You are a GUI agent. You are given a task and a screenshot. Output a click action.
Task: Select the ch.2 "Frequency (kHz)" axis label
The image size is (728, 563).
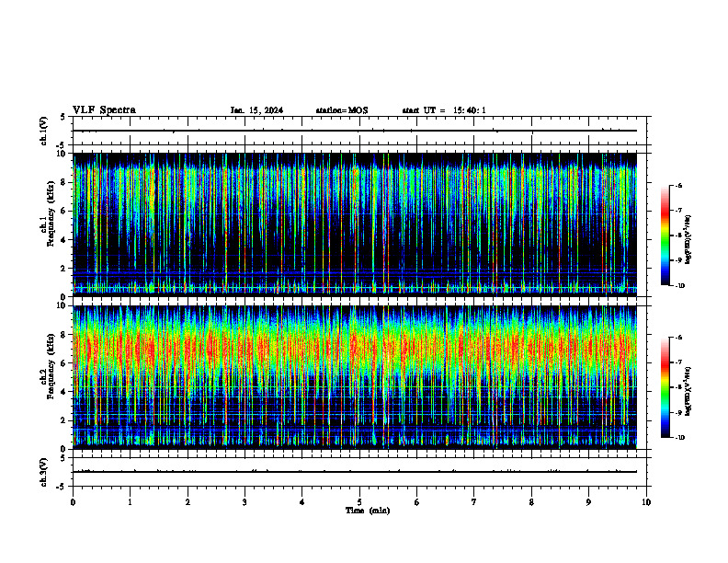point(51,366)
